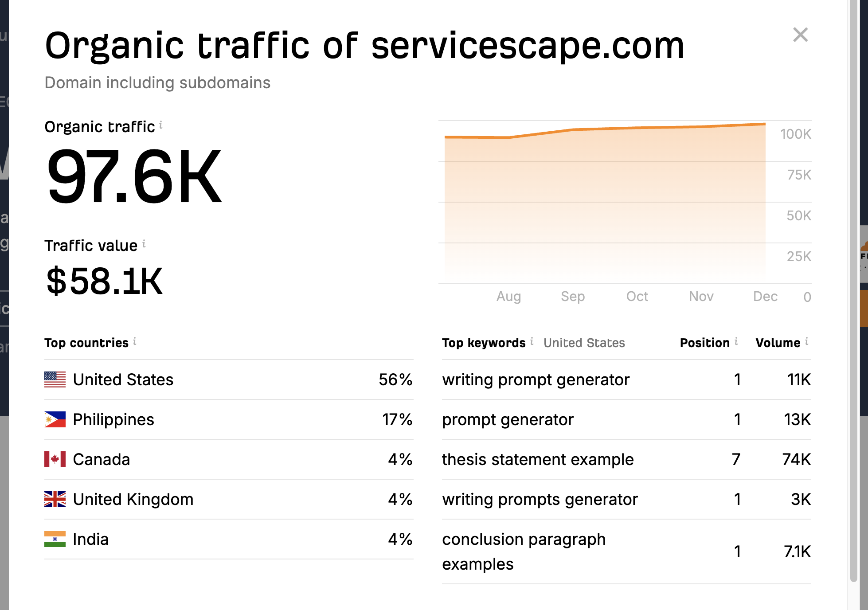
Task: Click info icon beside Traffic value
Action: click(144, 244)
